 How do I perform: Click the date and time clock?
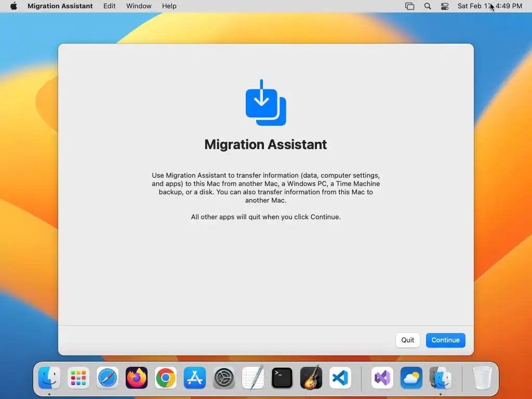(x=489, y=6)
